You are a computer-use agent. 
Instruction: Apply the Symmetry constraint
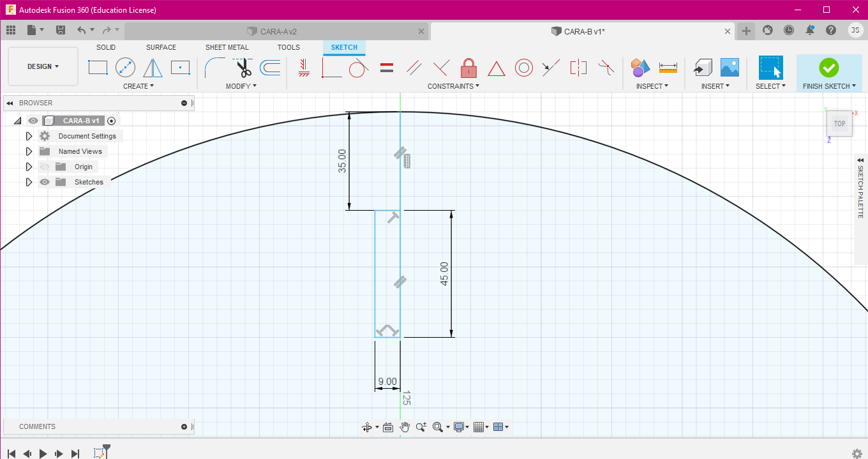(578, 67)
